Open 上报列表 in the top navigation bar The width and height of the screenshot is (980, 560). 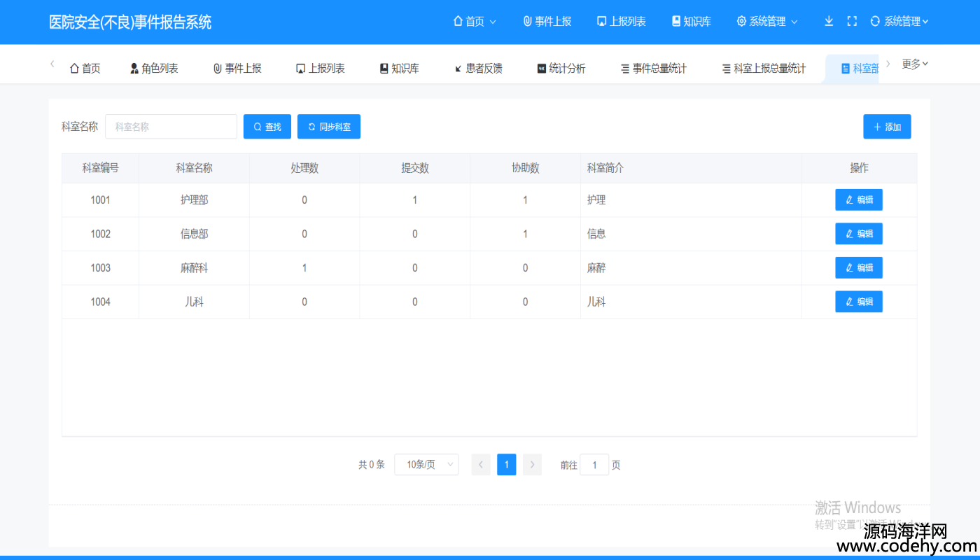point(621,21)
